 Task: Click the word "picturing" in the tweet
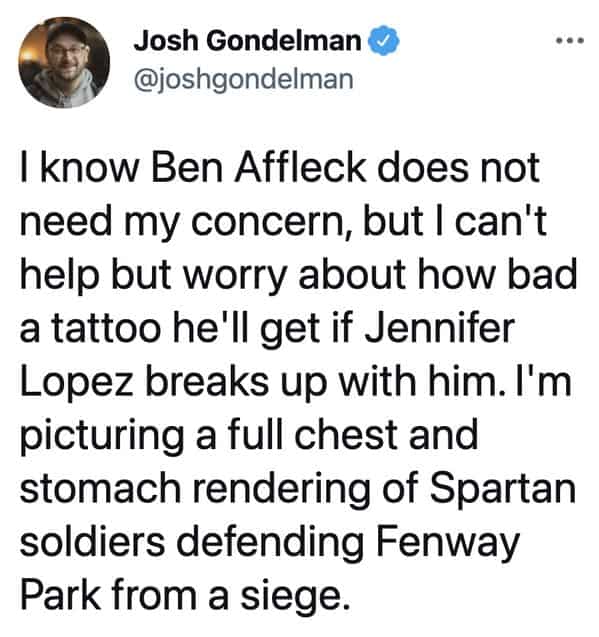102,437
